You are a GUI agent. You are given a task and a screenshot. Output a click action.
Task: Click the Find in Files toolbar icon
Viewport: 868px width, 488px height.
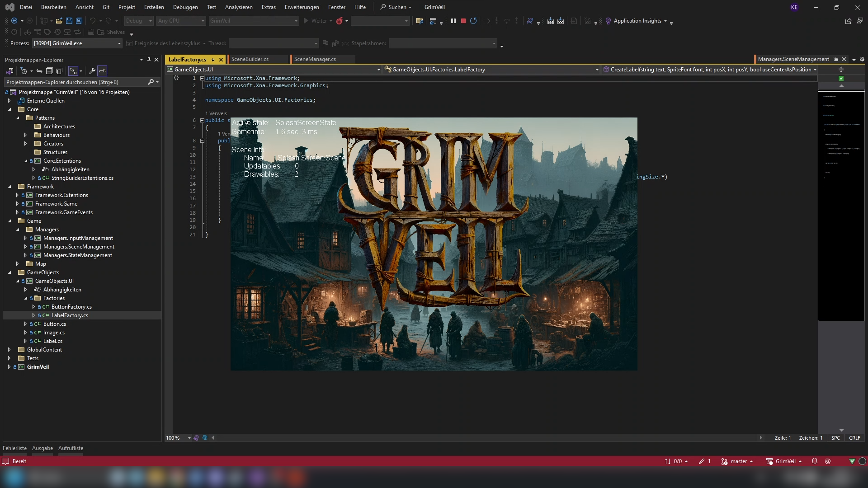click(420, 21)
